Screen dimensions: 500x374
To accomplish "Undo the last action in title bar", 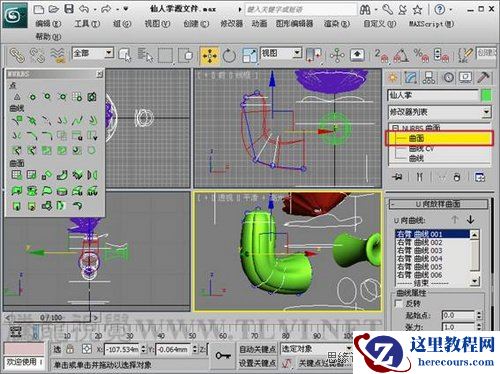I will pyautogui.click(x=84, y=9).
